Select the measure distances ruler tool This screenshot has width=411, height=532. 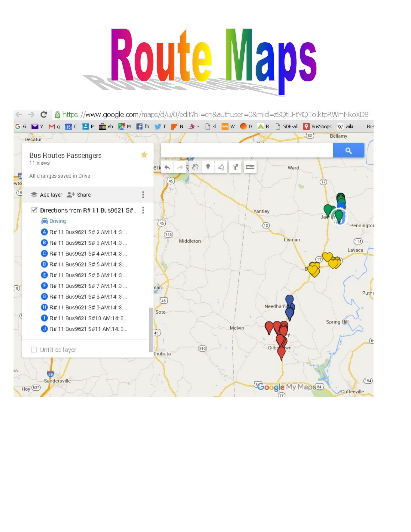250,167
